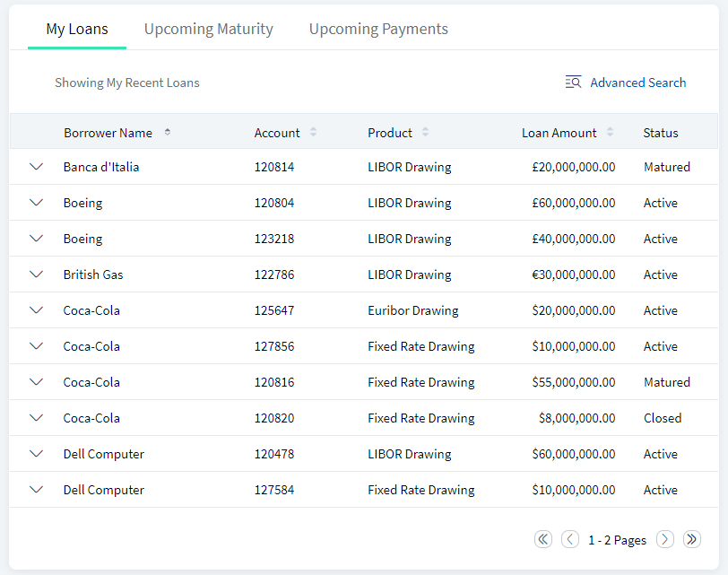Viewport: 728px width, 575px height.
Task: Expand Dell Computer row with account 120478
Action: pos(36,453)
